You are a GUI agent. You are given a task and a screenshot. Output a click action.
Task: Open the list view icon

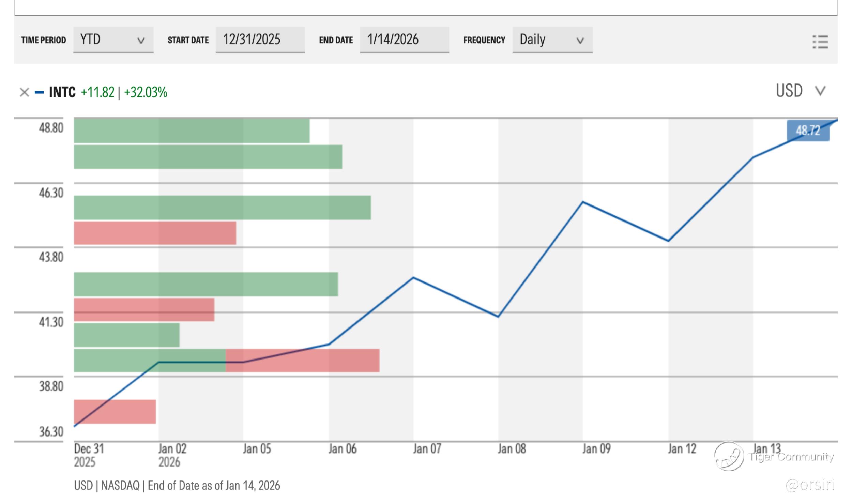820,42
